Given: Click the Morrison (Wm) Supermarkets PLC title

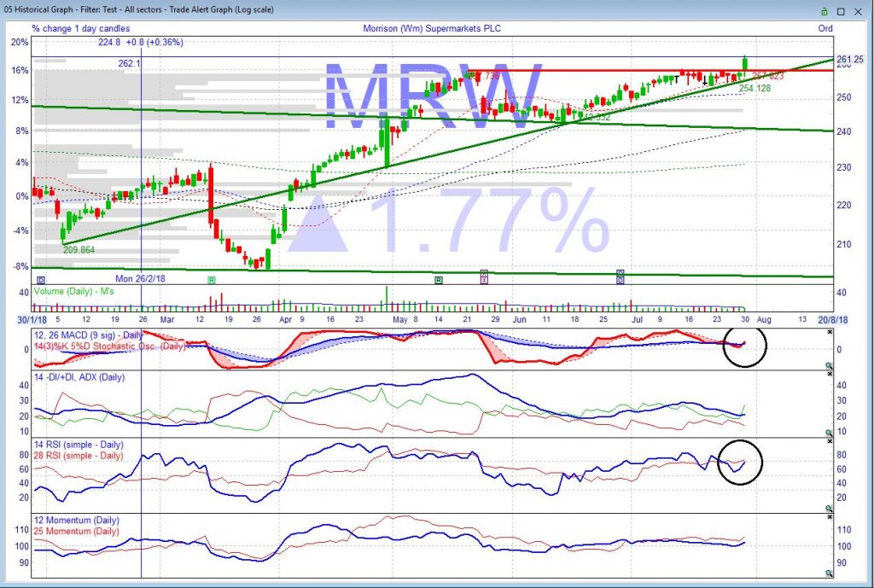Looking at the screenshot, I should 432,28.
